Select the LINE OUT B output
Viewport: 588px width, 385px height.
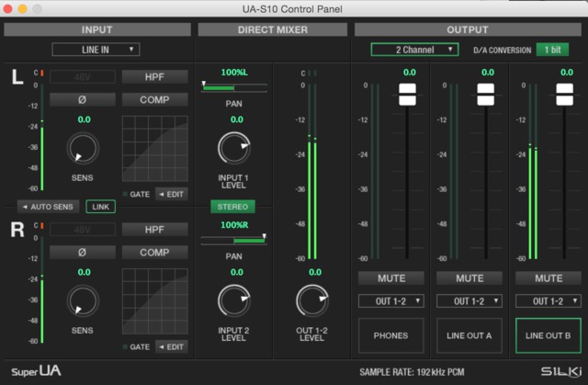point(548,335)
